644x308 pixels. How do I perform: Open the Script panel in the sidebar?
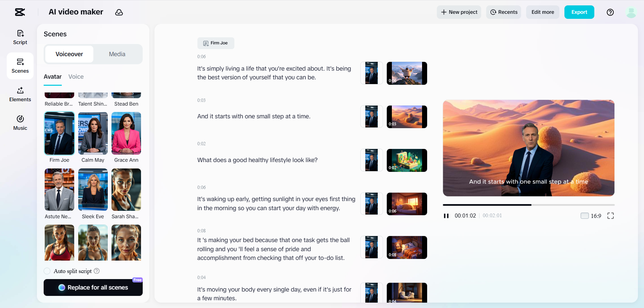click(x=20, y=37)
